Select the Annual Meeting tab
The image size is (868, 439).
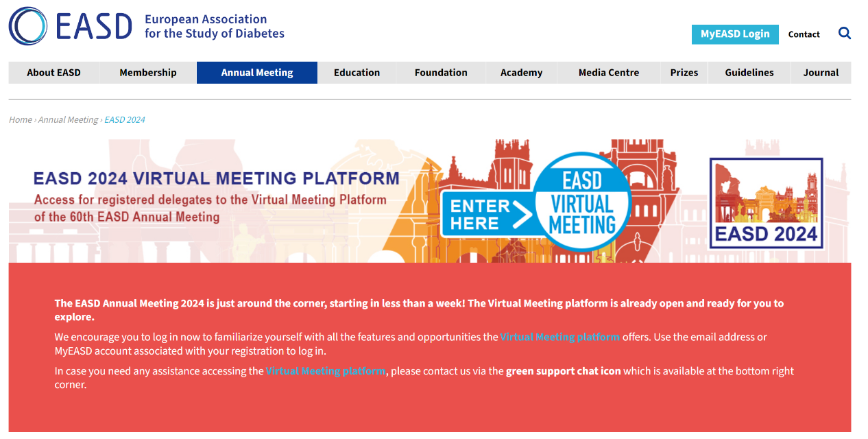click(256, 73)
